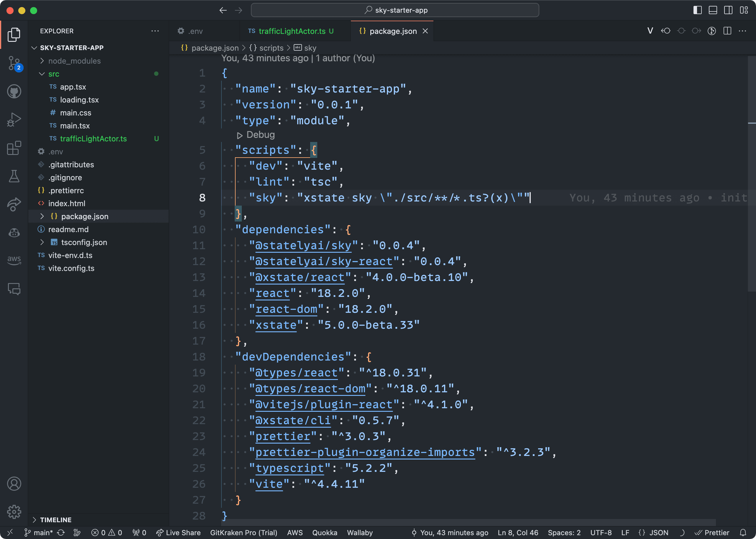Toggle the primary sidebar visibility
Screen dimensions: 756x539
697,10
